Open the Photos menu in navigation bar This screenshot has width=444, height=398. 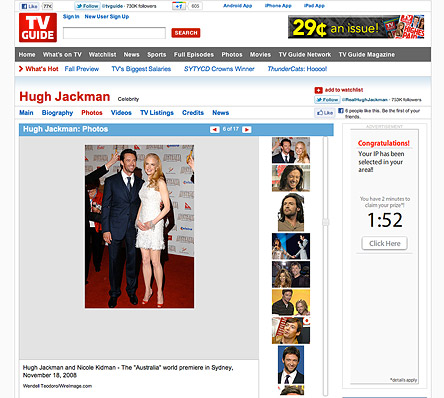[x=232, y=54]
